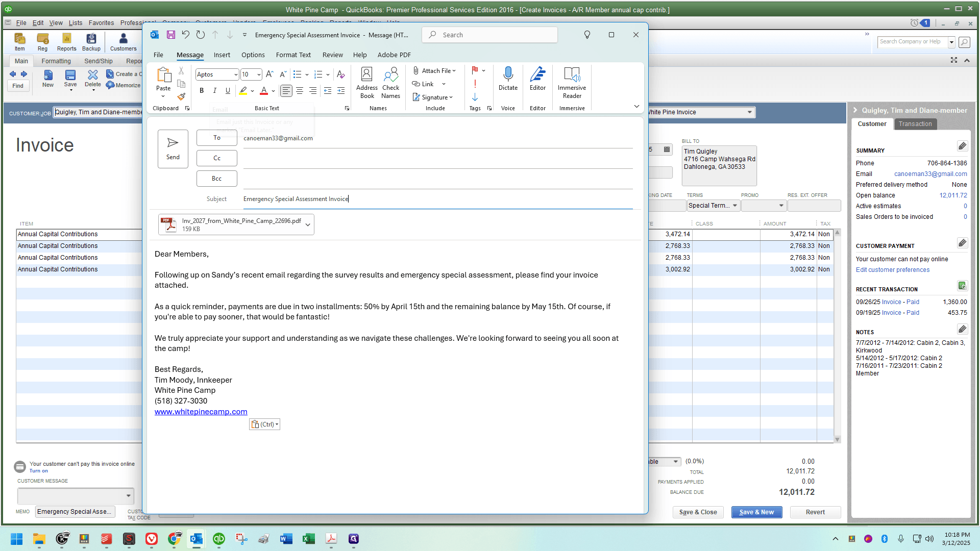Viewport: 980px width, 551px height.
Task: Click the font color red A swatch
Action: coord(264,90)
